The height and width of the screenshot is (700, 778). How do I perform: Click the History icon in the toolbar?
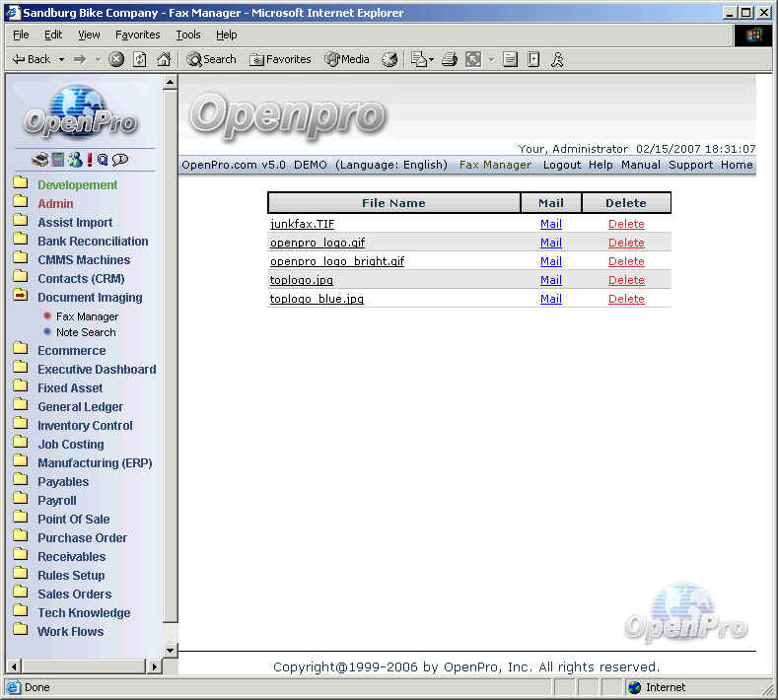[389, 59]
